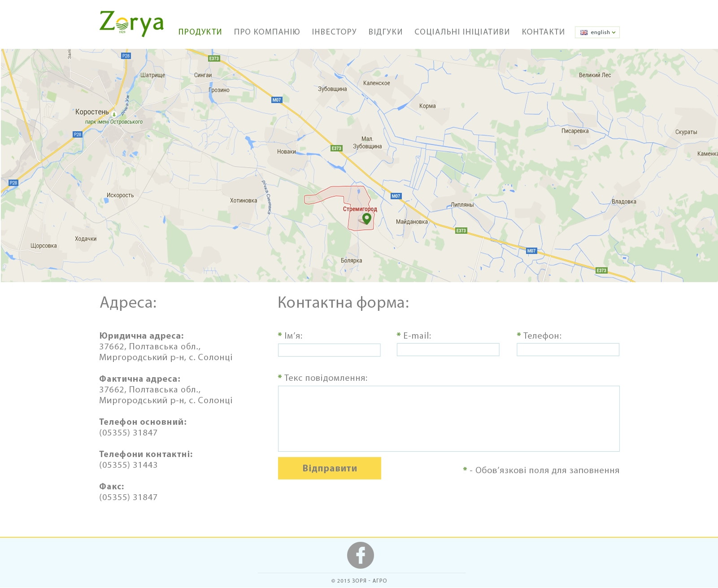Image resolution: width=718 pixels, height=588 pixels.
Task: Focus the Ім'я input field
Action: 329,350
